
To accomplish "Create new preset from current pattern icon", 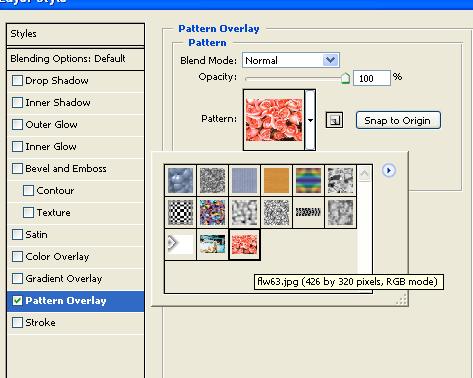I will pyautogui.click(x=334, y=120).
